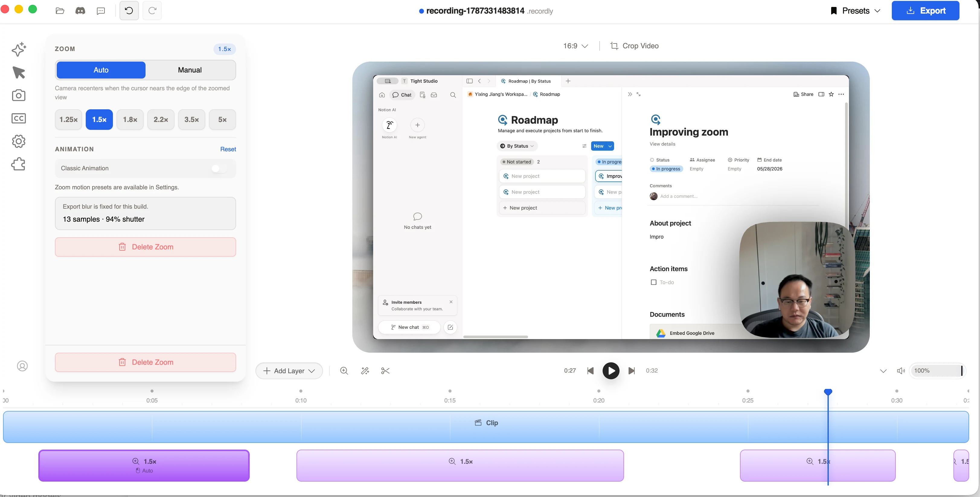The height and width of the screenshot is (497, 980).
Task: Click the magic wand auto icon
Action: 365,371
